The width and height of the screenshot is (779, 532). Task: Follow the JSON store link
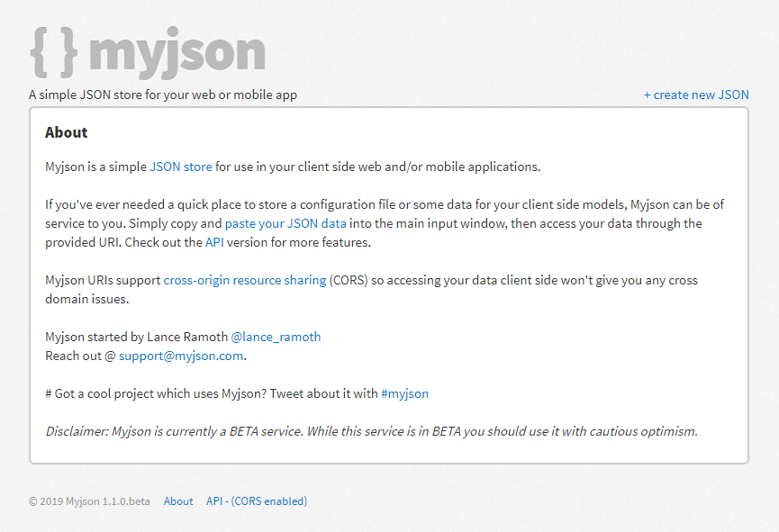181,167
